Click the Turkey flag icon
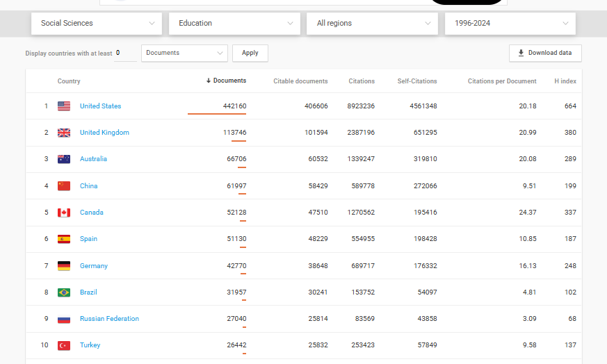This screenshot has height=364, width=607. [x=64, y=345]
